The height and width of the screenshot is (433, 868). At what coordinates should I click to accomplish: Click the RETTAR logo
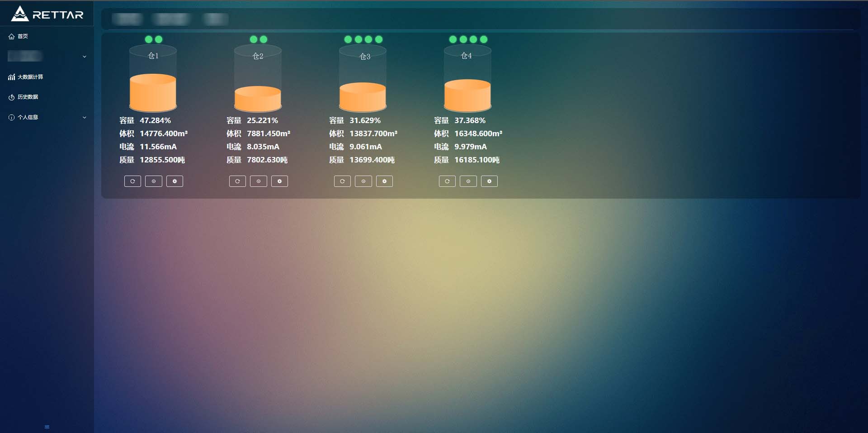[x=47, y=14]
